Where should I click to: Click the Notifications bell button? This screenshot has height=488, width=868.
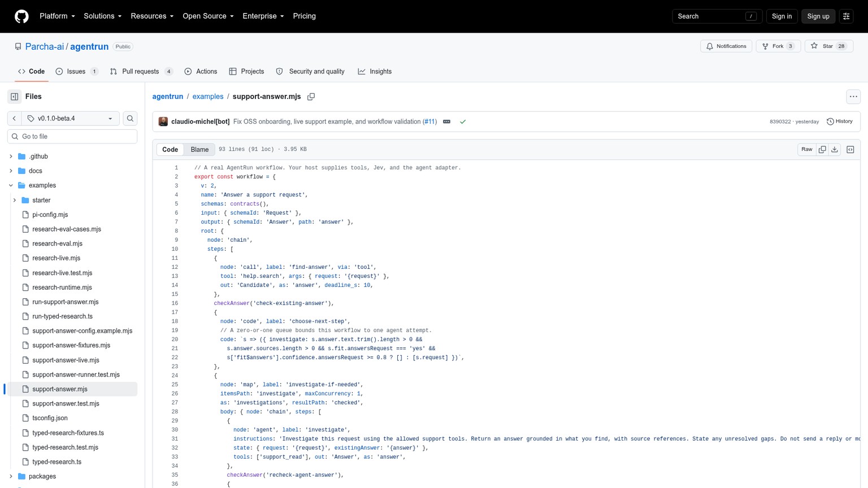coord(726,46)
